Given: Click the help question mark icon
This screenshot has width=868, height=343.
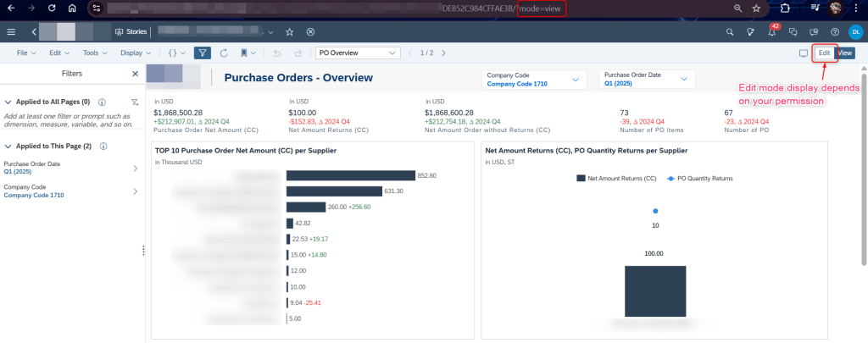Looking at the screenshot, I should (x=835, y=32).
